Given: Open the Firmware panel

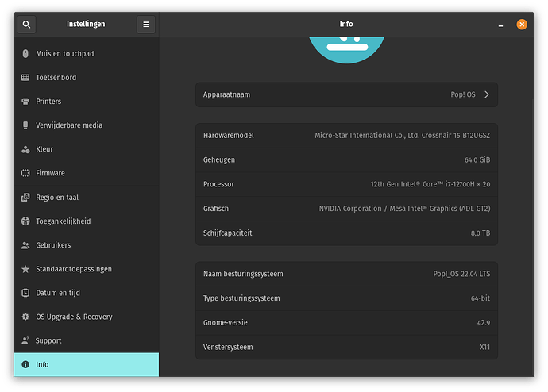Looking at the screenshot, I should (87, 173).
